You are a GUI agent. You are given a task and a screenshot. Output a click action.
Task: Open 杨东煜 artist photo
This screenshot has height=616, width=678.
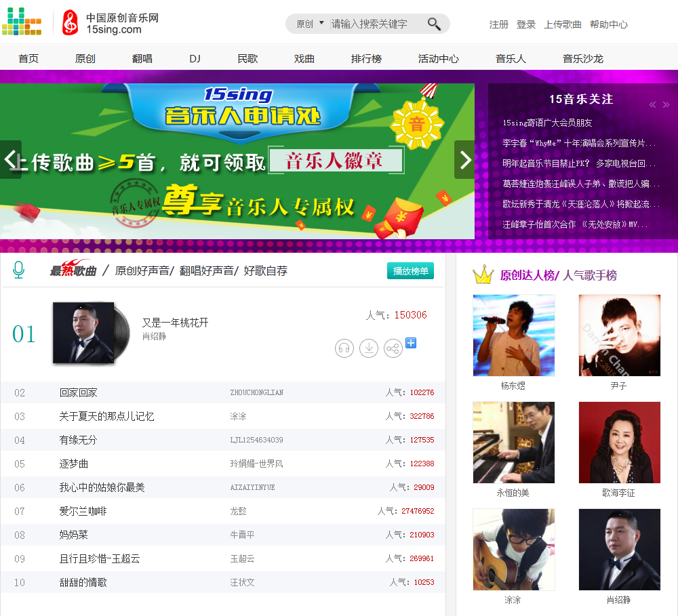[x=514, y=335]
